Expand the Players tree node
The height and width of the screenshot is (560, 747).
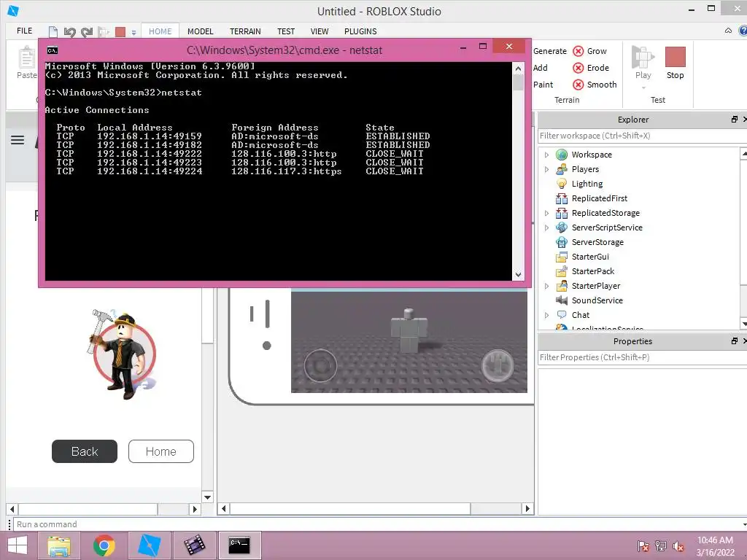pos(546,169)
